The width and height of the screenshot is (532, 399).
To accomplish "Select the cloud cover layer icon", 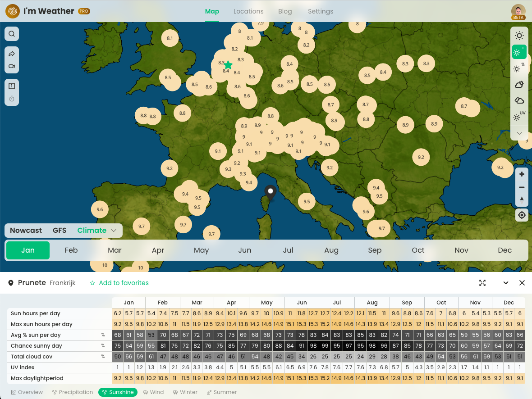I will [x=519, y=100].
